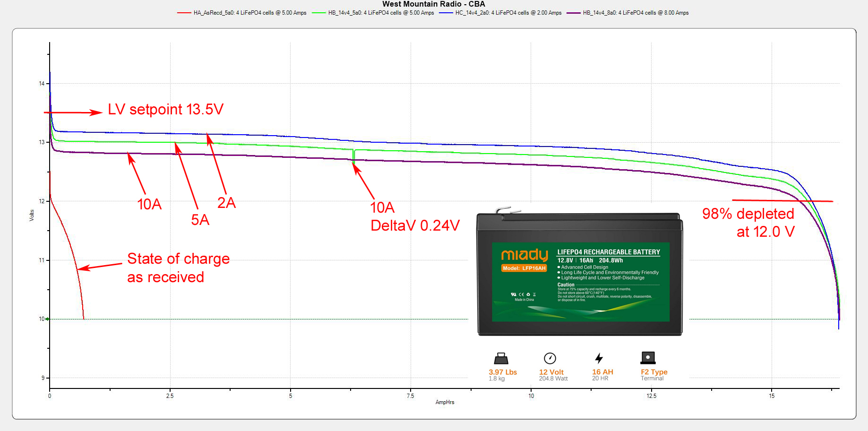Click the lightning bolt icon above 16 AH
This screenshot has width=868, height=431.
coord(599,358)
